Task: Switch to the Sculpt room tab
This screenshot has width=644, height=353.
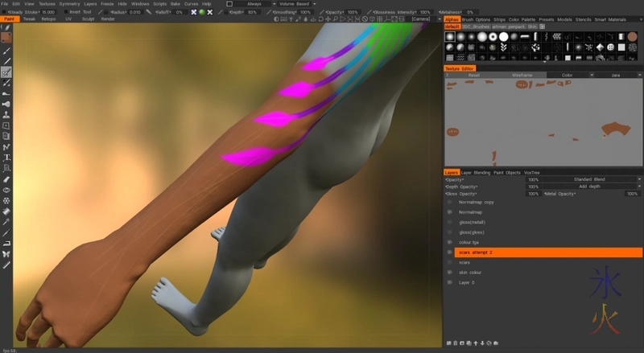Action: (x=88, y=18)
